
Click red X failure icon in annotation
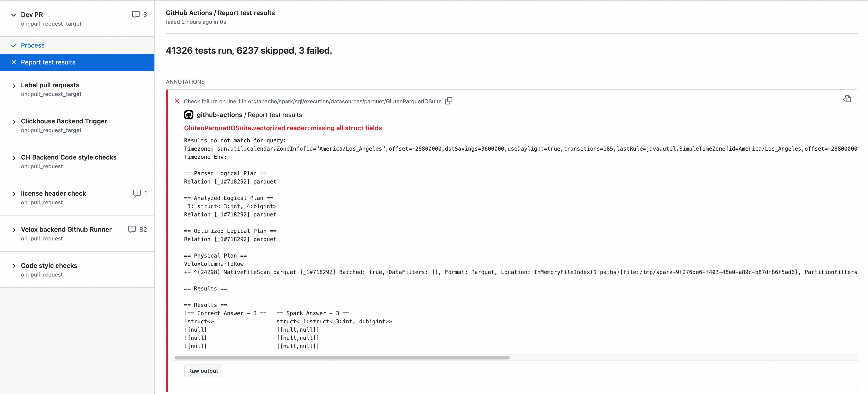click(177, 101)
